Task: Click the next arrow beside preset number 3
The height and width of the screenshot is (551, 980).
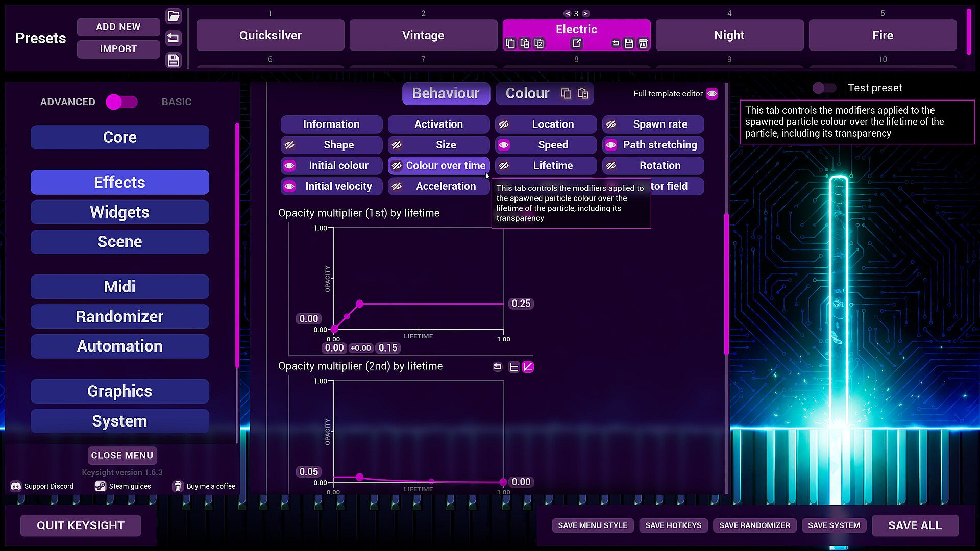Action: coord(585,14)
